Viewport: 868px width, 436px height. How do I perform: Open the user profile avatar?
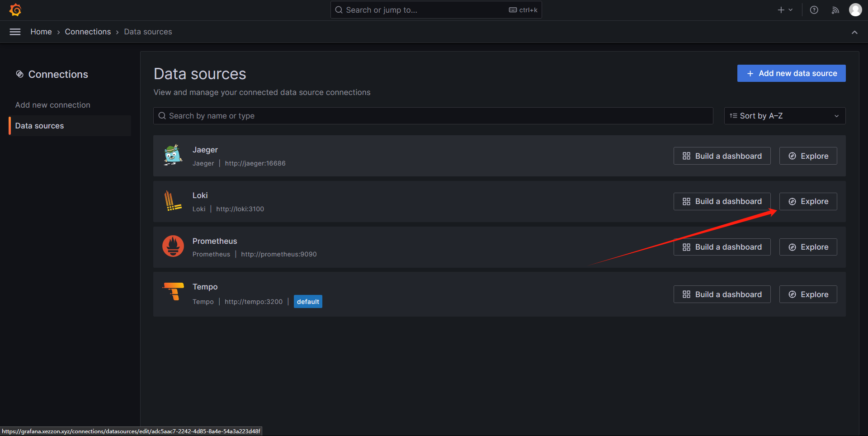tap(855, 10)
